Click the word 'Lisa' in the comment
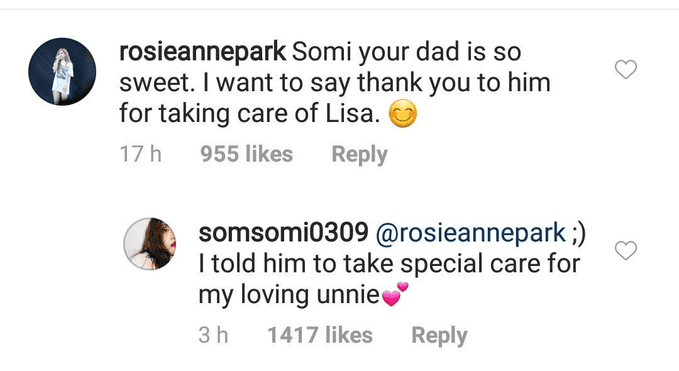Image resolution: width=679 pixels, height=371 pixels. tap(349, 113)
